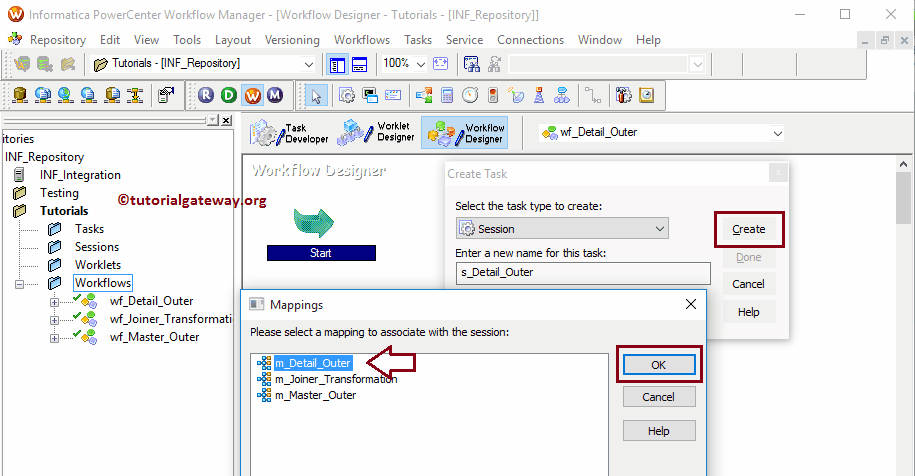Choose the Timer task clock icon
This screenshot has width=915, height=476.
[x=470, y=95]
